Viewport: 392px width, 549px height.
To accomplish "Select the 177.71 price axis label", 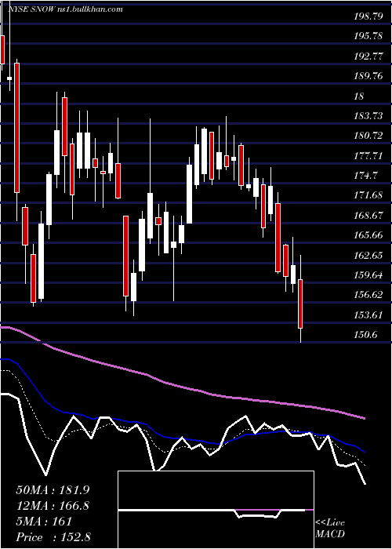I will (x=368, y=156).
